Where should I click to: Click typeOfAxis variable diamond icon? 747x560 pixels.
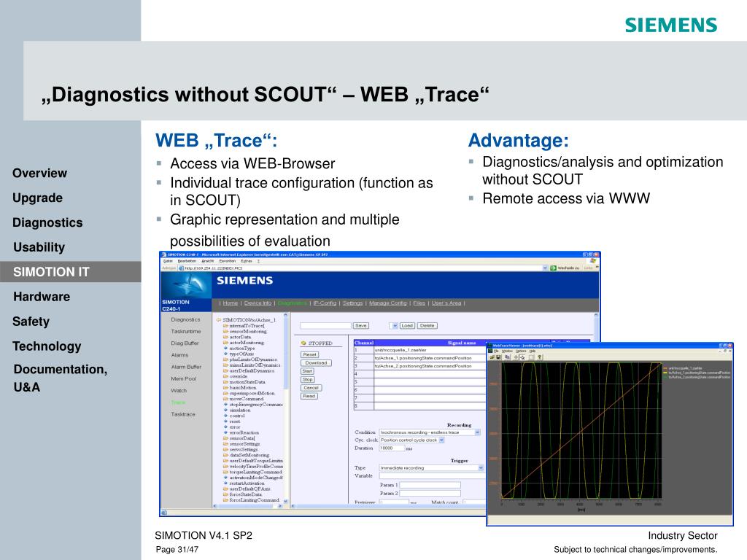(226, 354)
